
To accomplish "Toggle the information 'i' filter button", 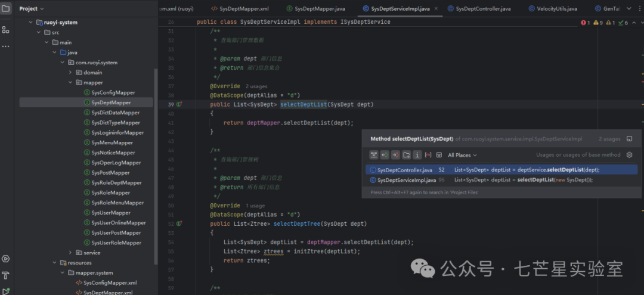I will pyautogui.click(x=417, y=155).
